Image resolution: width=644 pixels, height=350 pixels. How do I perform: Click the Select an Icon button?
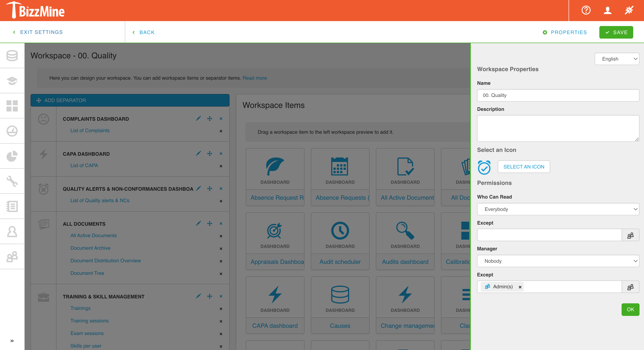[524, 166]
